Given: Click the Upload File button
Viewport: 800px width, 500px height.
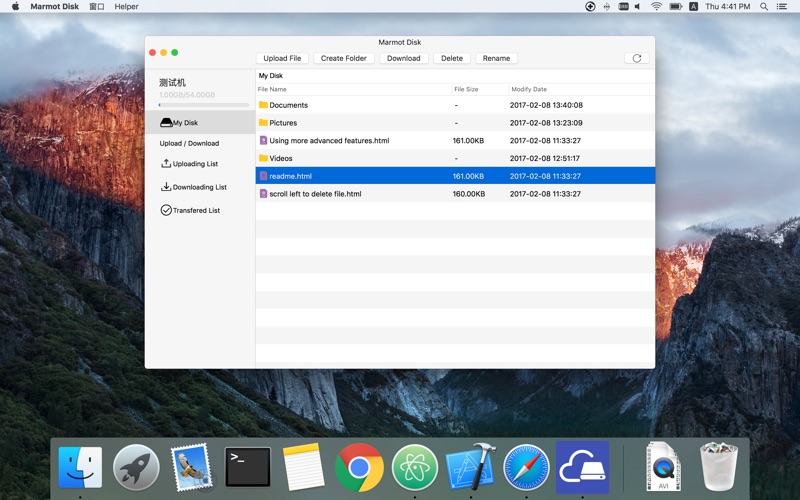Looking at the screenshot, I should [282, 58].
